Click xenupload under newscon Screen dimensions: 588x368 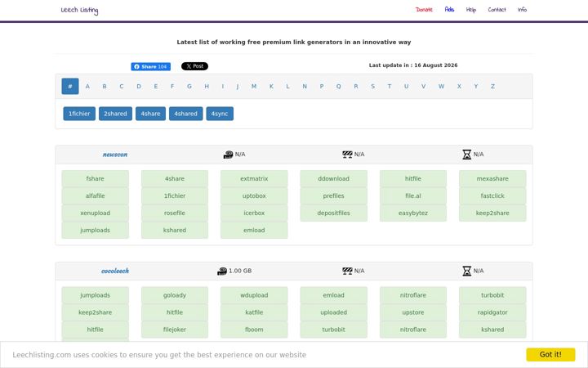point(95,213)
